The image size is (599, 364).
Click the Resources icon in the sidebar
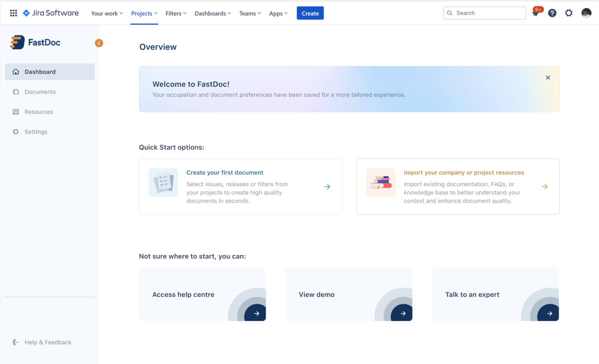click(x=16, y=112)
